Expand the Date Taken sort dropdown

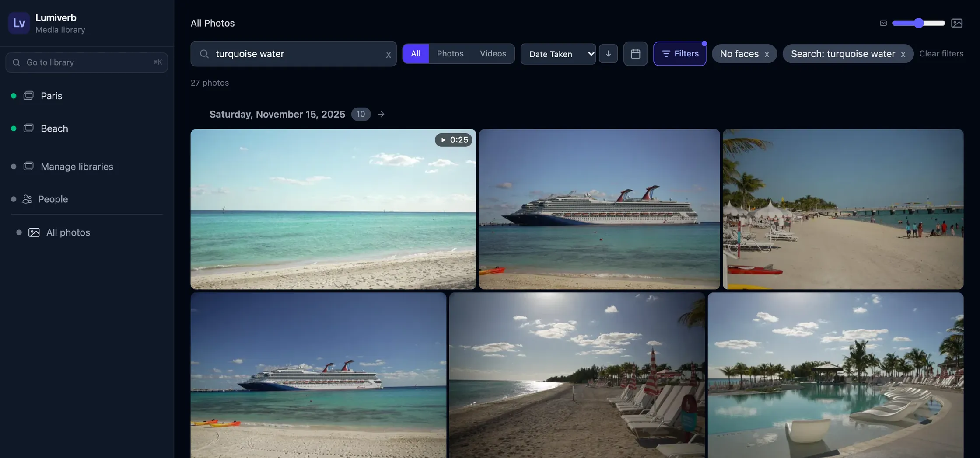pos(558,54)
